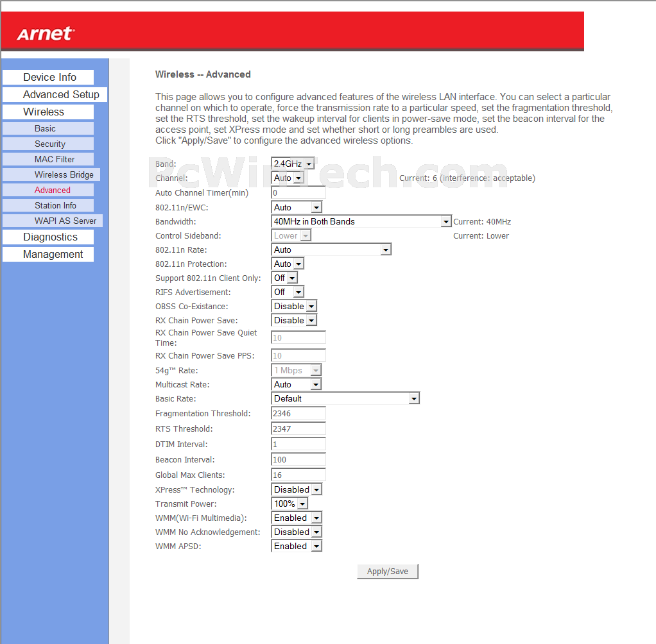Open the WMM(Wi-Fi Multimedia) dropdown
Image resolution: width=656 pixels, height=644 pixels.
[x=297, y=518]
